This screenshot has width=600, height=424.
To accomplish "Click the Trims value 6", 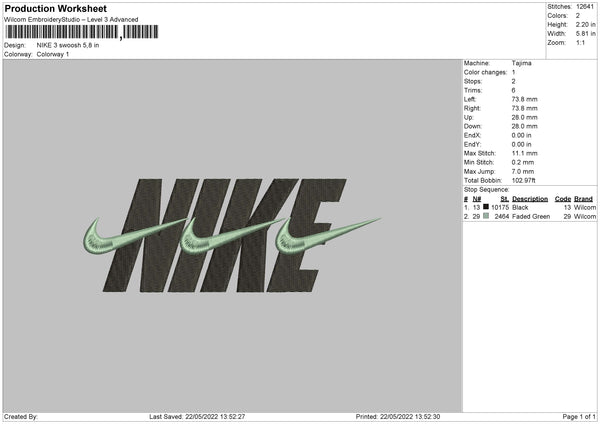I will click(x=514, y=90).
